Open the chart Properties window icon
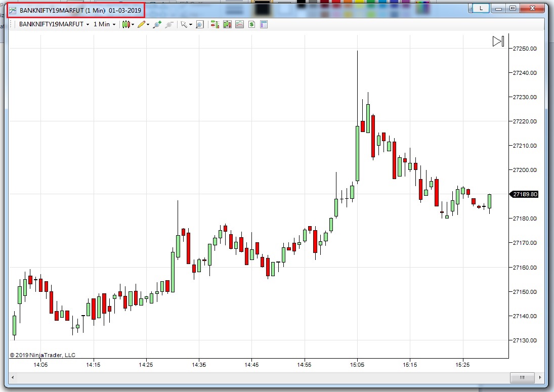This screenshot has height=392, width=554. 264,24
